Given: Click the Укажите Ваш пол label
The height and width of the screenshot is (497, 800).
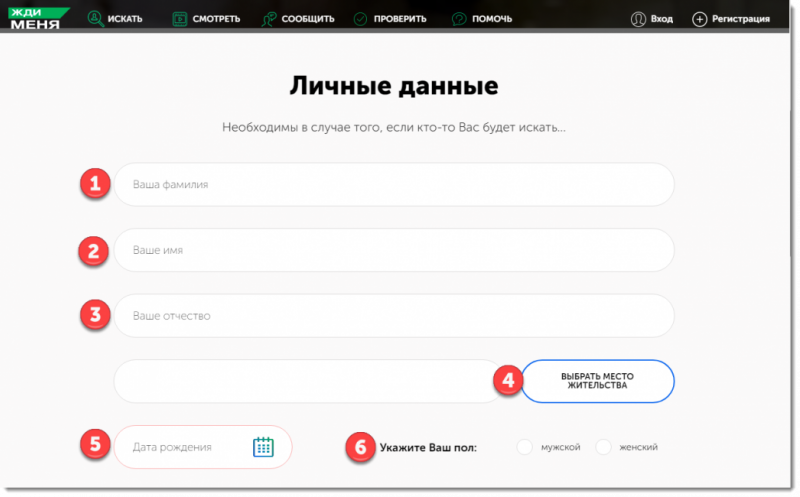Looking at the screenshot, I should 428,448.
